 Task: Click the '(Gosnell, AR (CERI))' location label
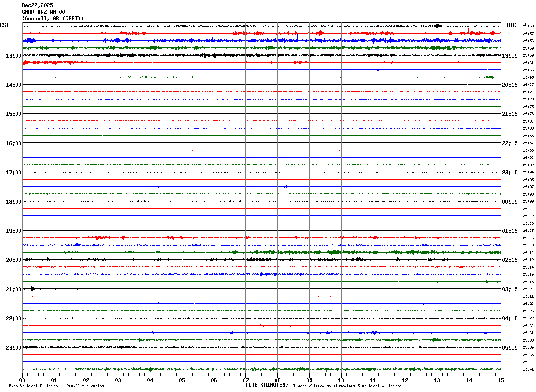click(x=53, y=19)
